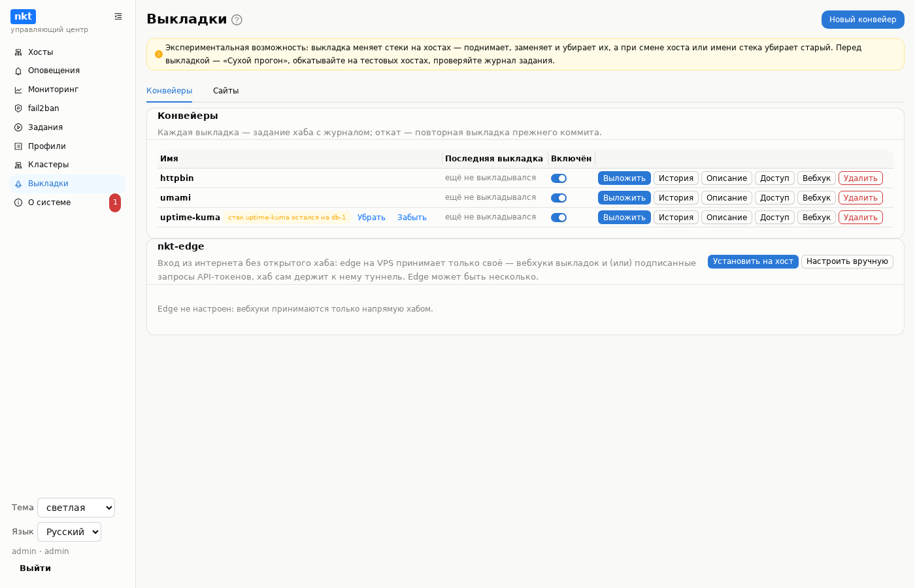The width and height of the screenshot is (915, 588).
Task: Click the httpbin pipeline name
Action: (177, 178)
